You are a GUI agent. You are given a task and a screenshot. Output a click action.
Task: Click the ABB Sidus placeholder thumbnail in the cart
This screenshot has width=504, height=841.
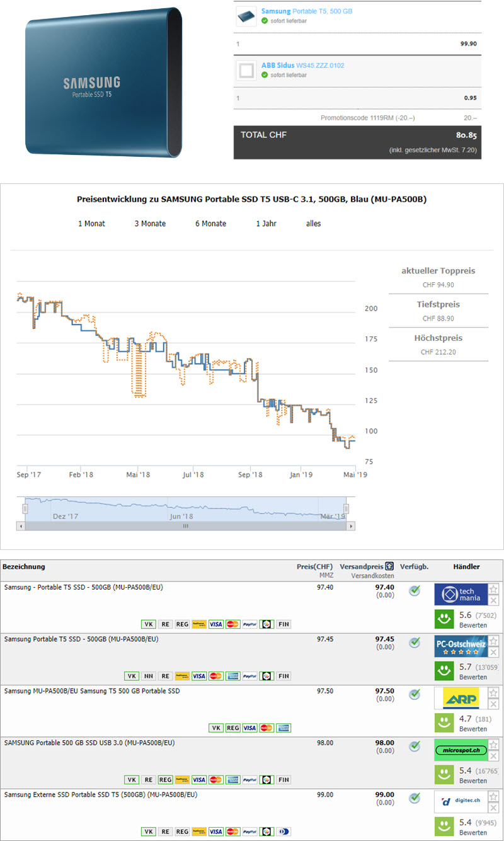(x=246, y=70)
